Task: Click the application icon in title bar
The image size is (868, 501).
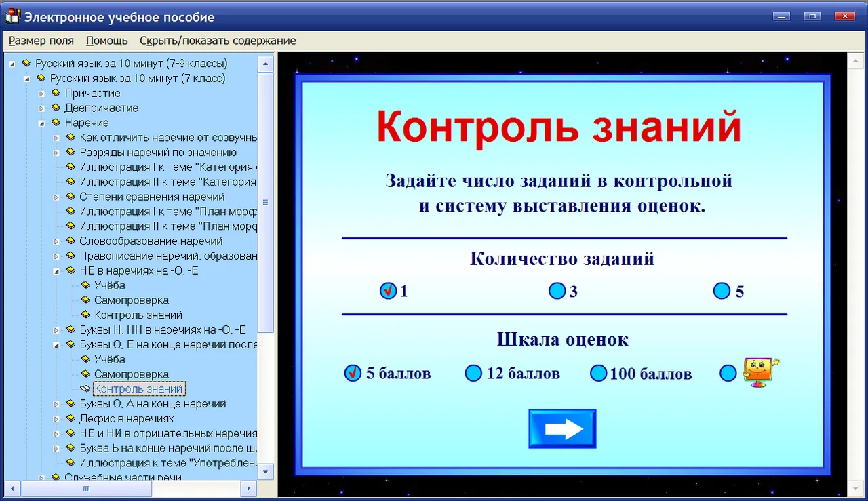Action: (x=12, y=16)
